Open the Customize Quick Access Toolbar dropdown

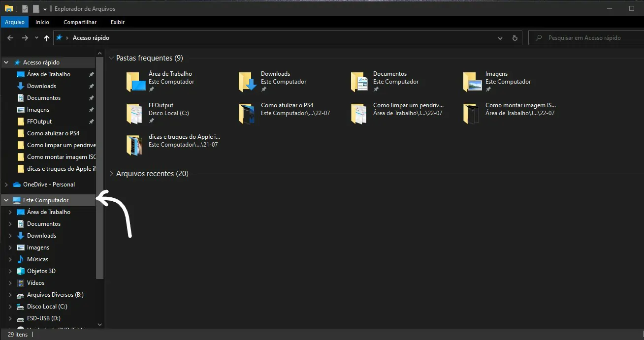click(45, 9)
